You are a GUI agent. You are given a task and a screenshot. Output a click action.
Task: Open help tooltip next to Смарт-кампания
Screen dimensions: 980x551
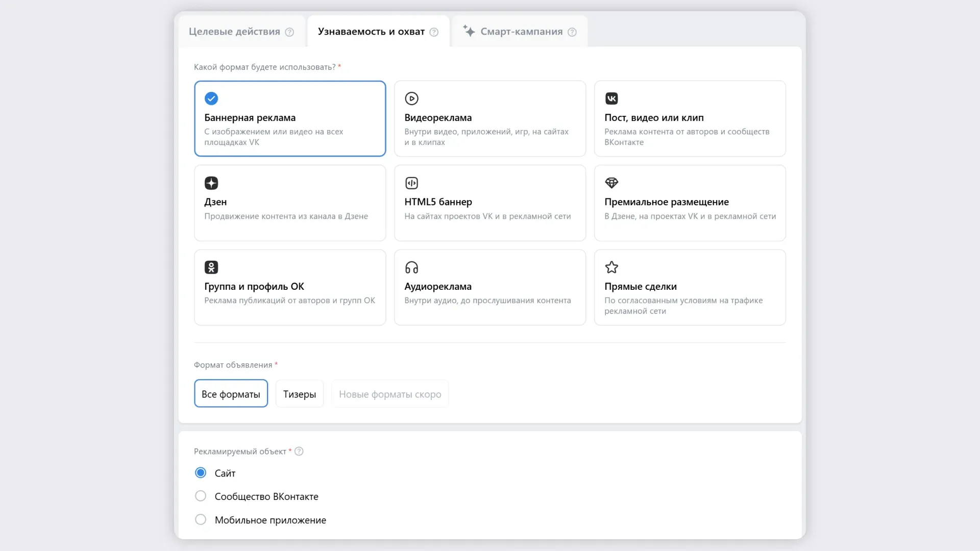pyautogui.click(x=572, y=32)
